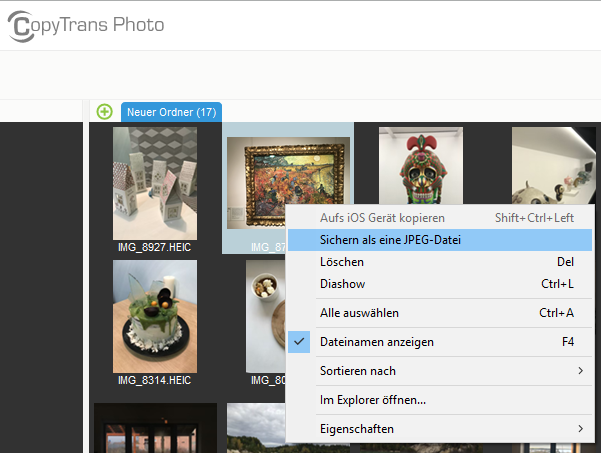Click the CopyTrans Photo logo
Viewport: 601px width, 453px height.
tap(86, 26)
